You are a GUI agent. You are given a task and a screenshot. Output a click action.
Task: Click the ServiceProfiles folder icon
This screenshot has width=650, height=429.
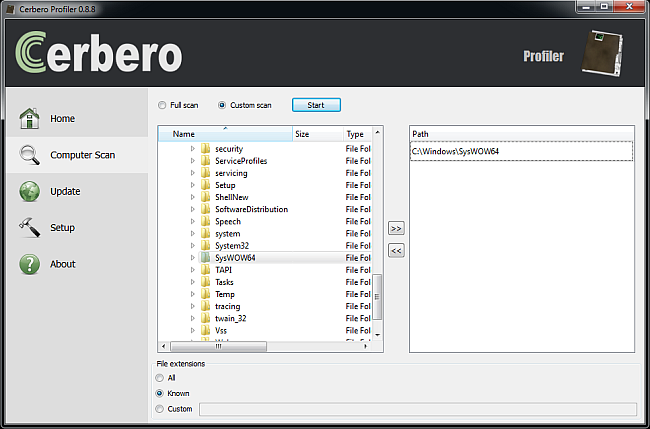click(x=205, y=161)
